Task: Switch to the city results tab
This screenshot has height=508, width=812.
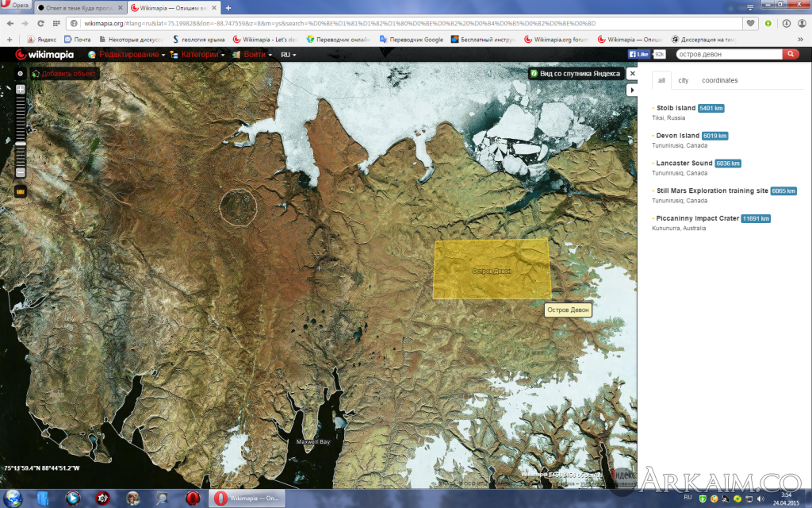Action: (x=683, y=80)
